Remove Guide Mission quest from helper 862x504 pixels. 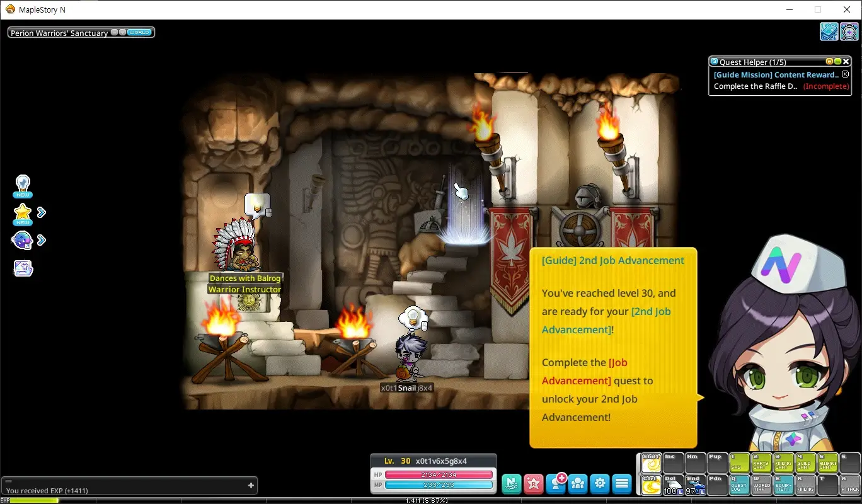pyautogui.click(x=846, y=74)
